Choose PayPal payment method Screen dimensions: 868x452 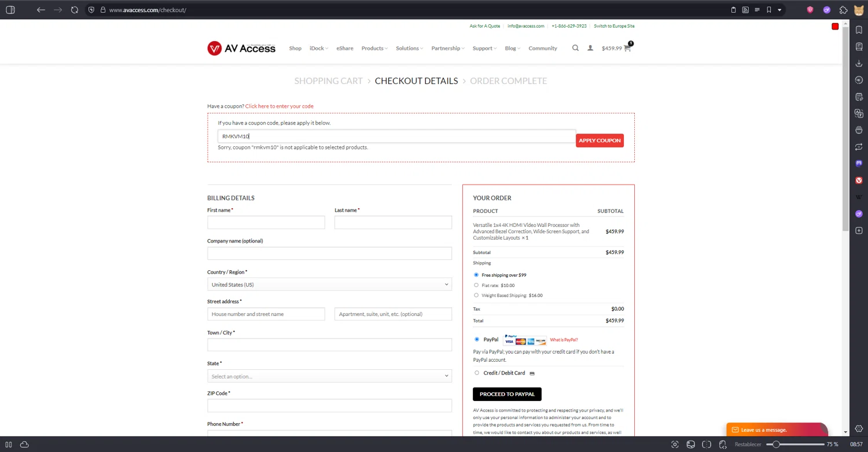click(x=477, y=340)
